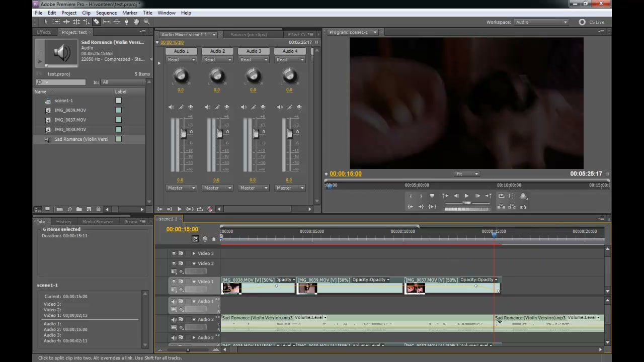Select the Zoom magnifier tool
The image size is (644, 362).
146,22
